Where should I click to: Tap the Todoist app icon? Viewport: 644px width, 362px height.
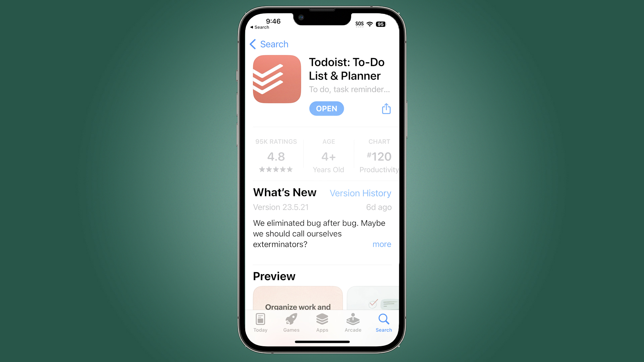[x=277, y=79]
